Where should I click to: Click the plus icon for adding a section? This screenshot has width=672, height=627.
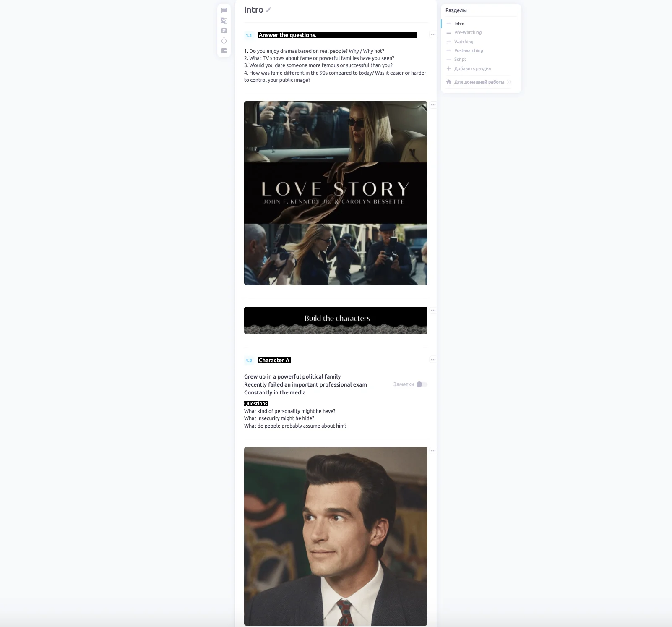pos(449,68)
